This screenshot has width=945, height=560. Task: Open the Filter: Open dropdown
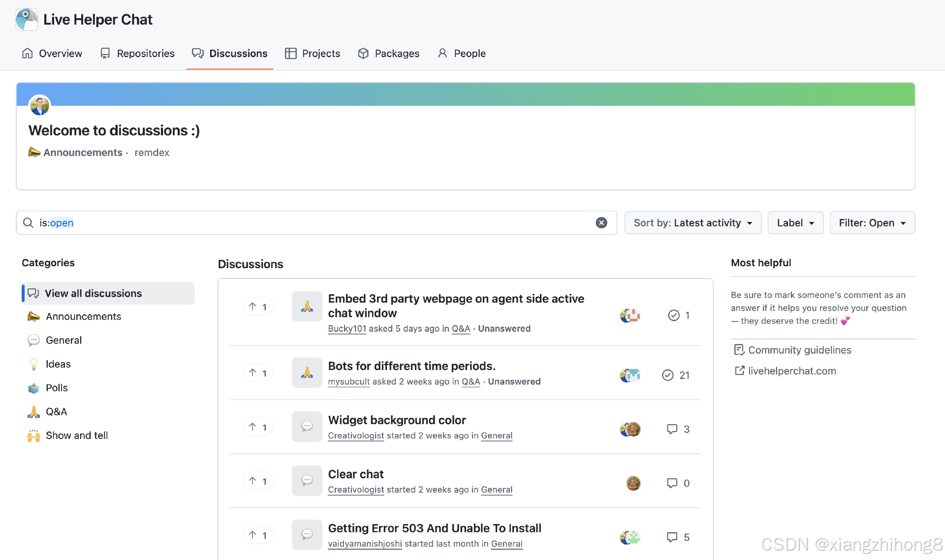[x=872, y=223]
